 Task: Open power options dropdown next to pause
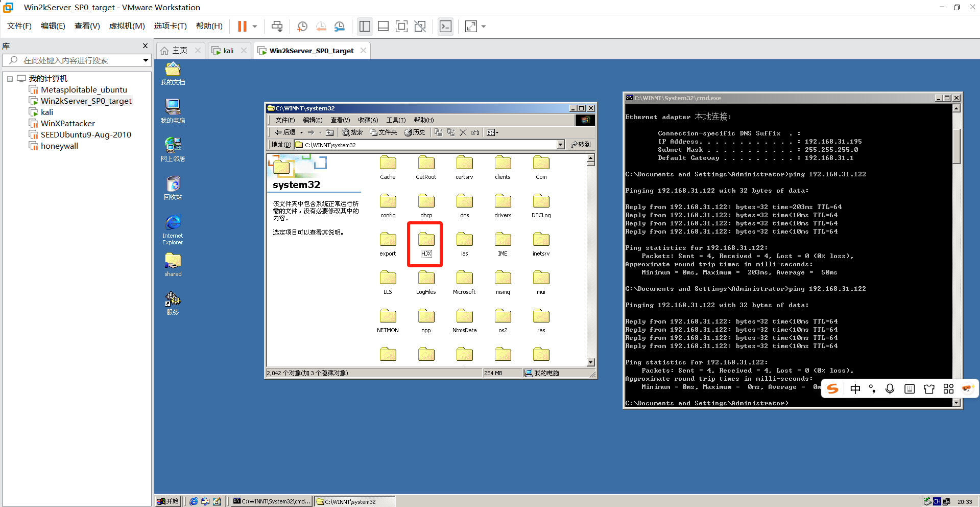[255, 26]
